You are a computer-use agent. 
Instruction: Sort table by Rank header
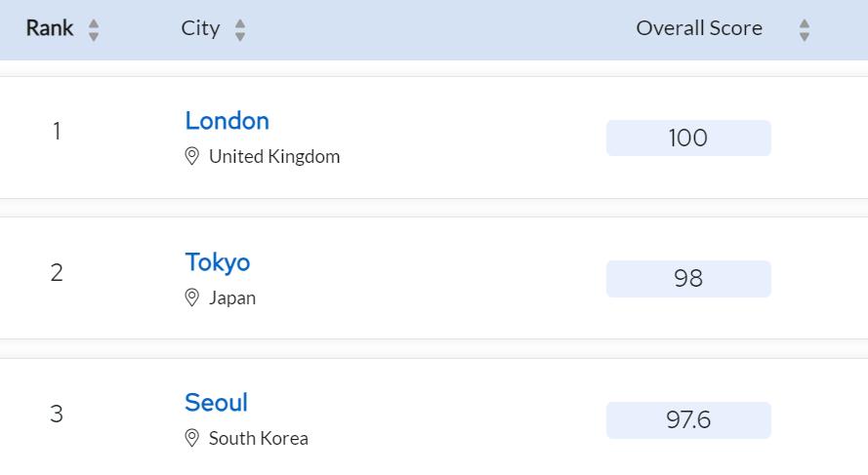(x=50, y=28)
